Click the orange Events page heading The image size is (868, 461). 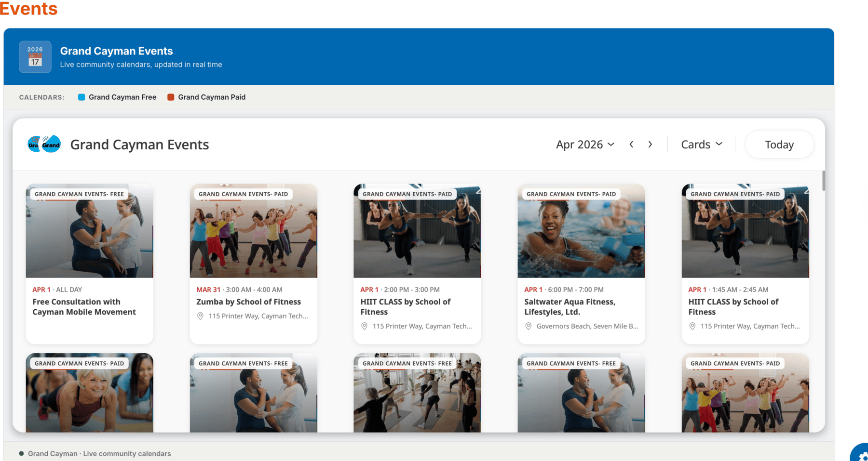[x=28, y=8]
